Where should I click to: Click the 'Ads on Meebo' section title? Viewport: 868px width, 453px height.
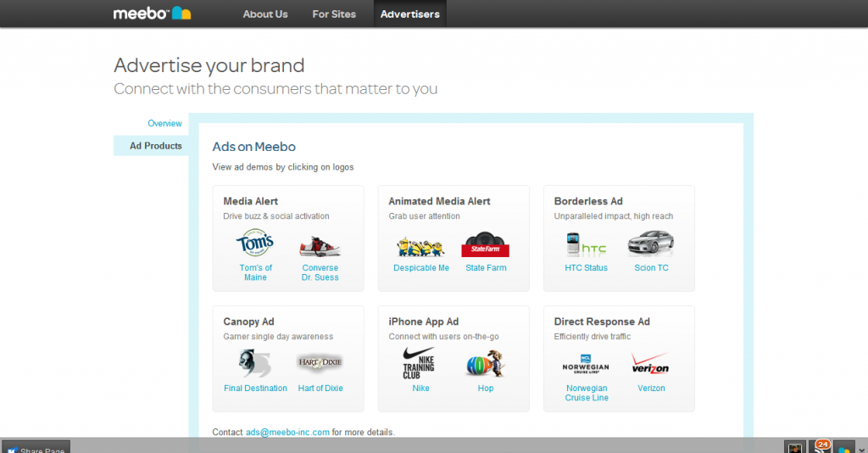pos(254,147)
